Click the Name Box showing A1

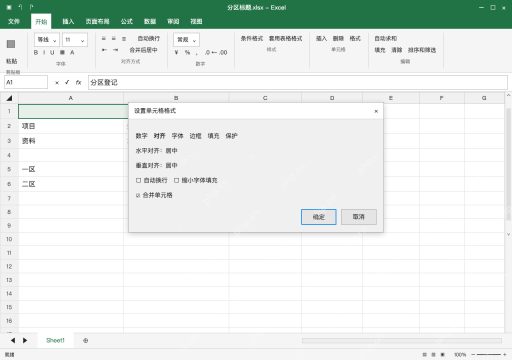click(26, 82)
